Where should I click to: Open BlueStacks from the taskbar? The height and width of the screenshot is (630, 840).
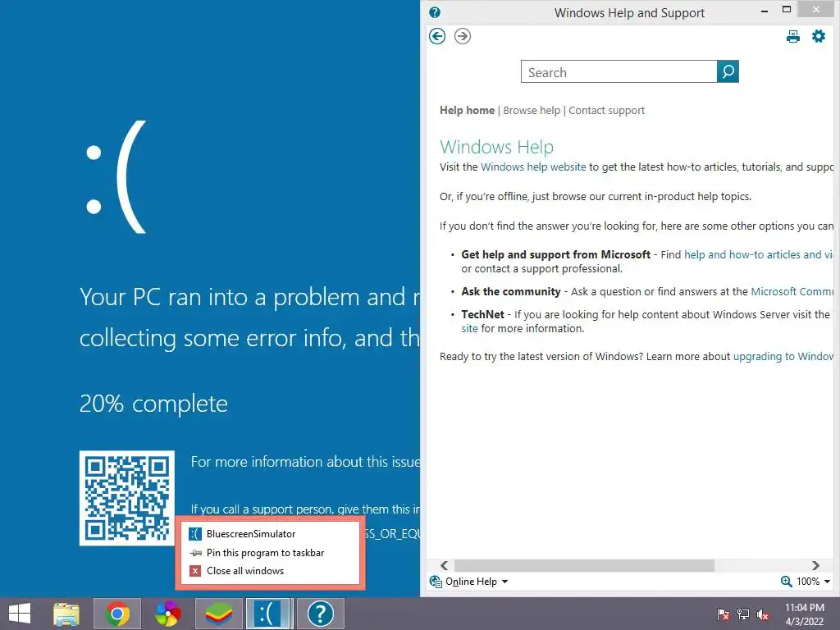218,614
